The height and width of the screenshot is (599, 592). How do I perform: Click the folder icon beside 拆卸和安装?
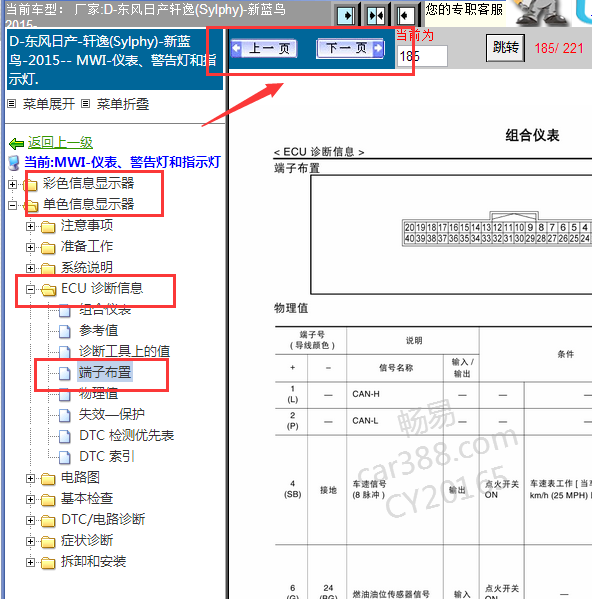pyautogui.click(x=48, y=563)
